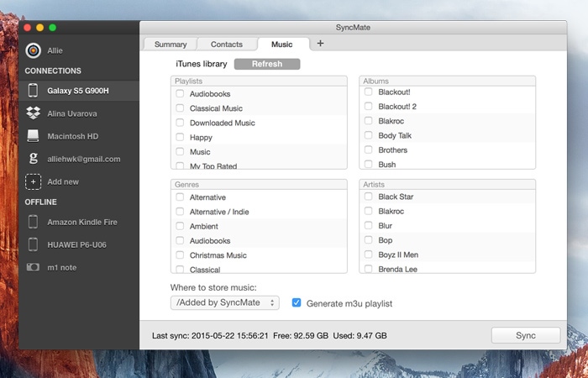Select the Google account icon for alliehwk@gmail.com
This screenshot has width=588, height=378.
[34, 159]
